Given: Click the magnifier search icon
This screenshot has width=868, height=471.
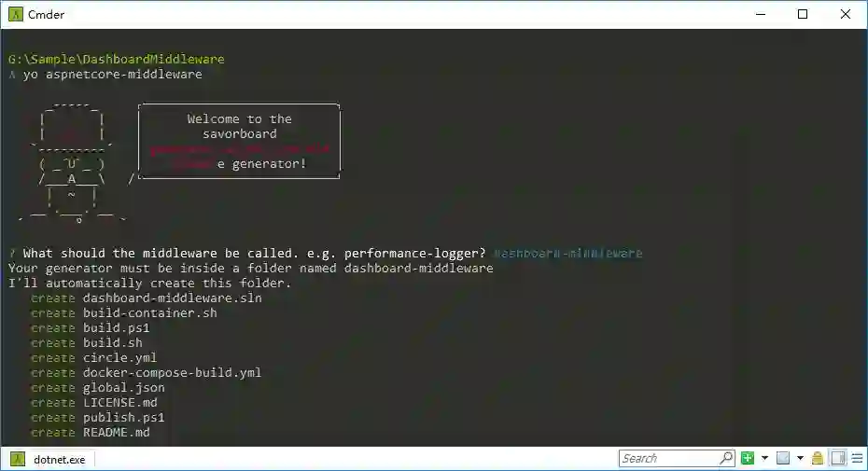Looking at the screenshot, I should point(726,458).
